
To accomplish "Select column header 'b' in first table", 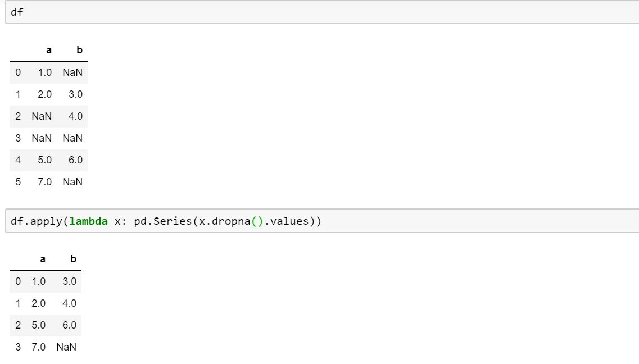I will (x=79, y=50).
